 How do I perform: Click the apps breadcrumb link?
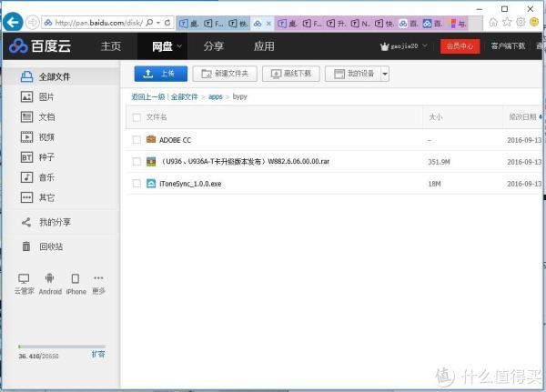215,96
